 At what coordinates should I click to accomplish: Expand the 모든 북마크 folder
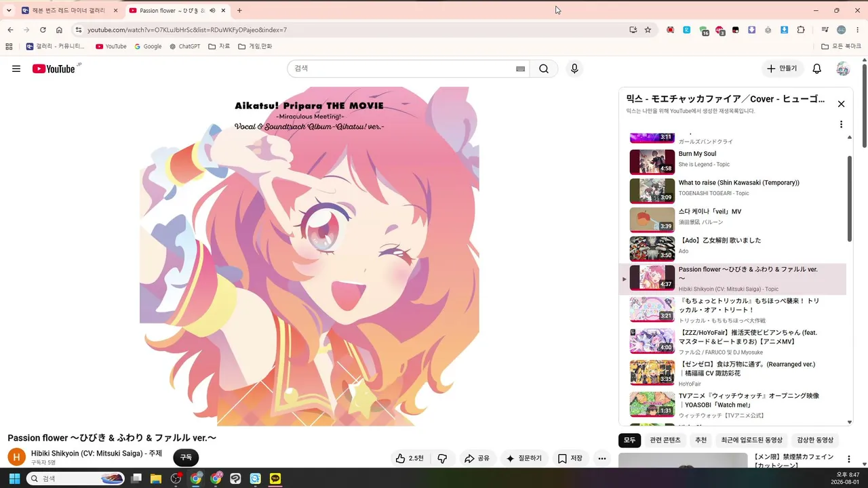coord(841,46)
